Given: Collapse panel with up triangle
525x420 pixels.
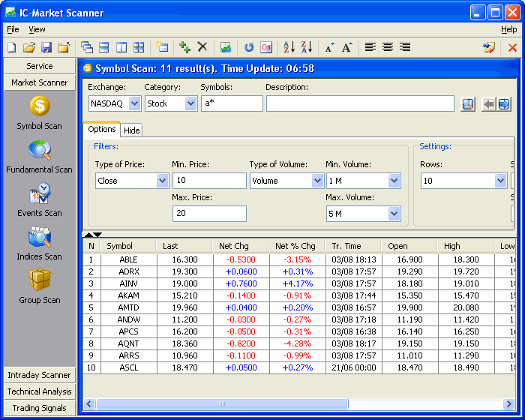Looking at the screenshot, I should 88,235.
